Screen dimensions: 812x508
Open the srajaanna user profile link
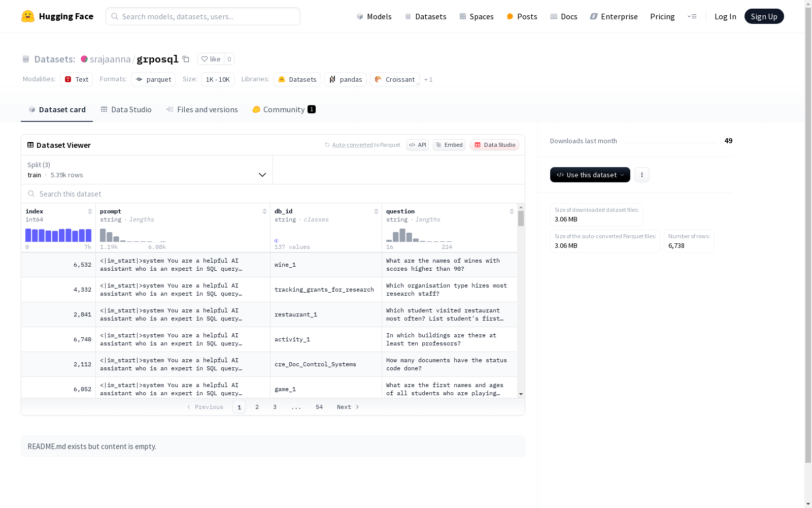pyautogui.click(x=110, y=59)
